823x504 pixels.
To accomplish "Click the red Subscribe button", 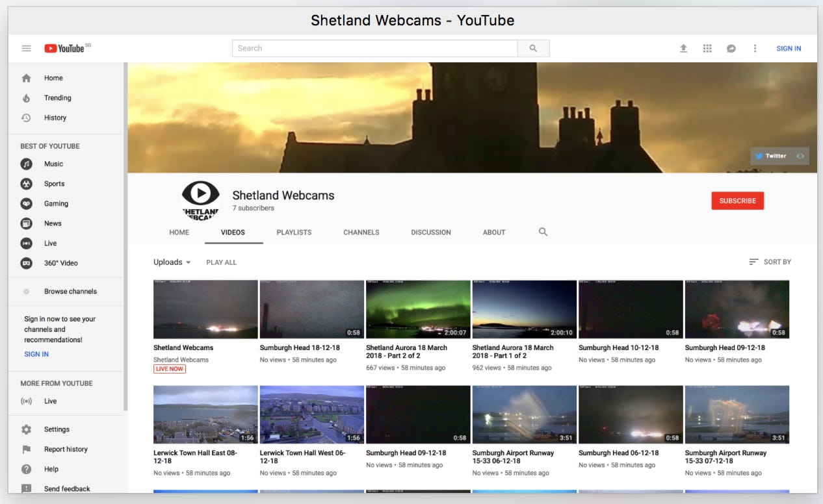I will click(x=738, y=201).
